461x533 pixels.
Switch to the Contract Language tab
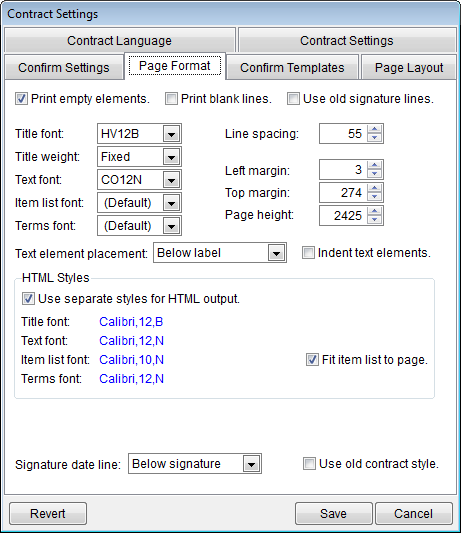pos(120,40)
